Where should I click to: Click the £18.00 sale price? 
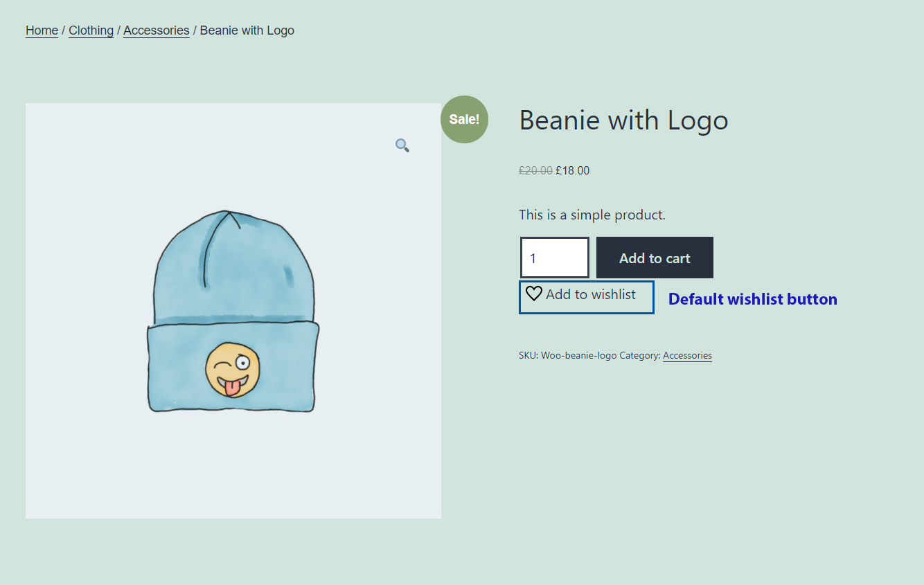point(572,170)
